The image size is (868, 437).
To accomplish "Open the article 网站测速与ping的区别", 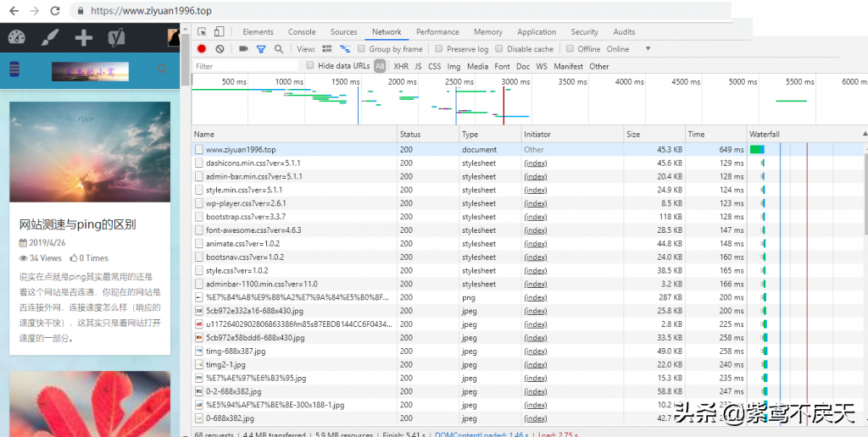I will tap(78, 224).
